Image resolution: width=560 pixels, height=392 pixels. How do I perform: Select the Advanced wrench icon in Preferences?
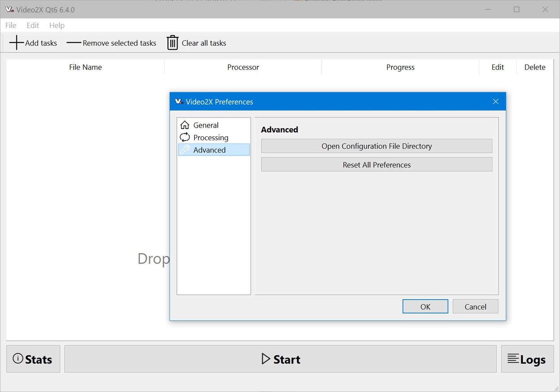tap(185, 150)
